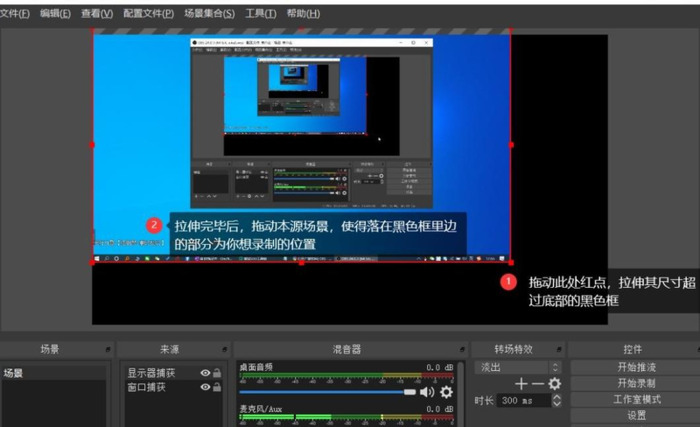This screenshot has width=700, height=427.
Task: Undock the 来源 panel with its float icon
Action: click(225, 349)
